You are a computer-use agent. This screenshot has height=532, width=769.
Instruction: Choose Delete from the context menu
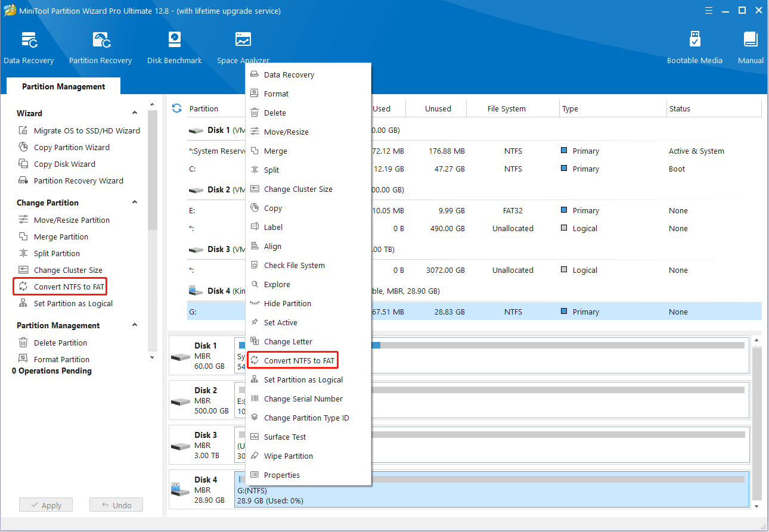pyautogui.click(x=308, y=113)
